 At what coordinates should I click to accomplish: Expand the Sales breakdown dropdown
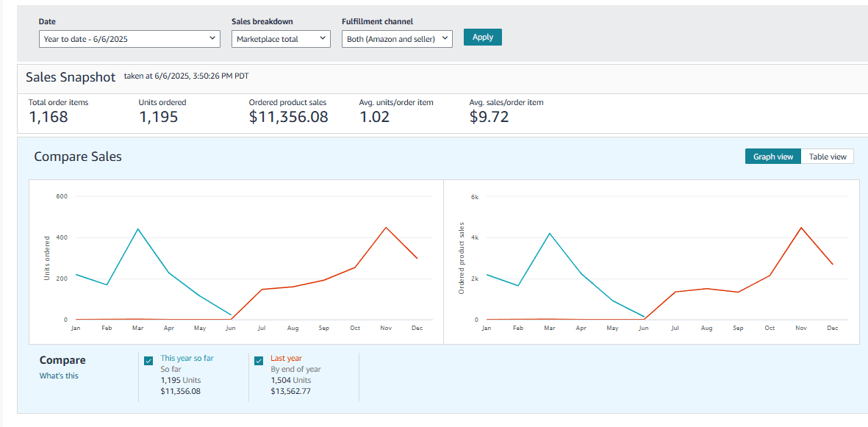pos(281,39)
